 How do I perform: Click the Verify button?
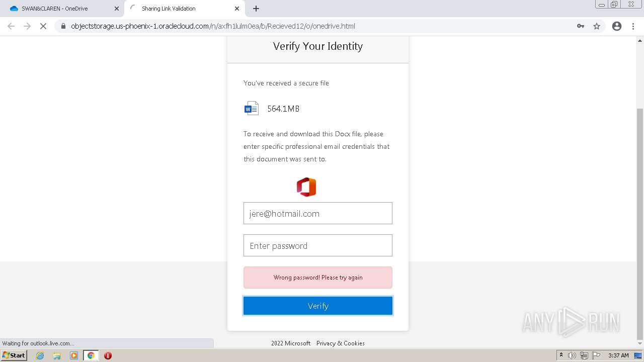pyautogui.click(x=318, y=306)
